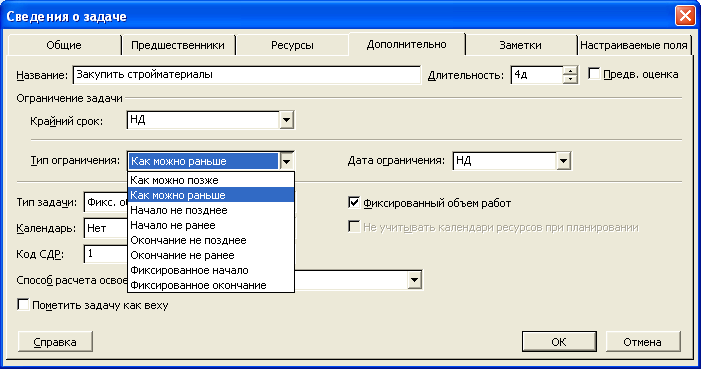Increase duration with spinner up arrow

coord(570,70)
